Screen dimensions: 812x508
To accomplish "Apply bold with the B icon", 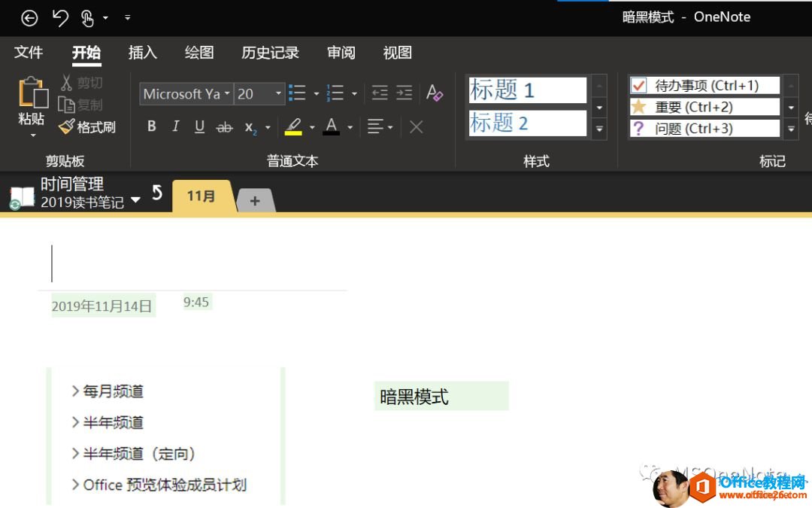I will click(x=151, y=126).
